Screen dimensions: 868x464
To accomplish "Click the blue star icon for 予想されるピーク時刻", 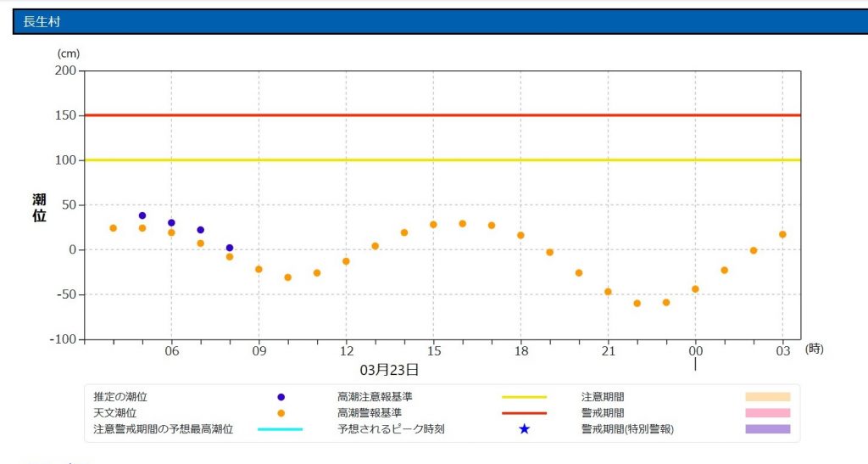I will (524, 428).
